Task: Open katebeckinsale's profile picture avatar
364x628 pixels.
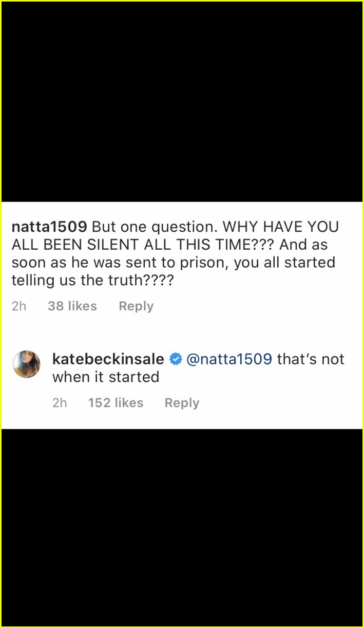Action: tap(27, 364)
